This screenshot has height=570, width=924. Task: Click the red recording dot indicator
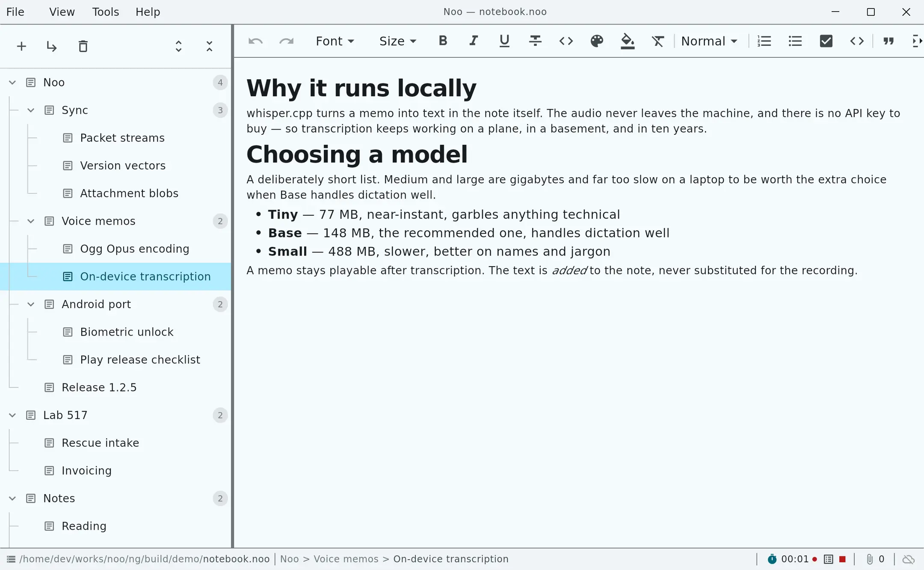(x=815, y=559)
